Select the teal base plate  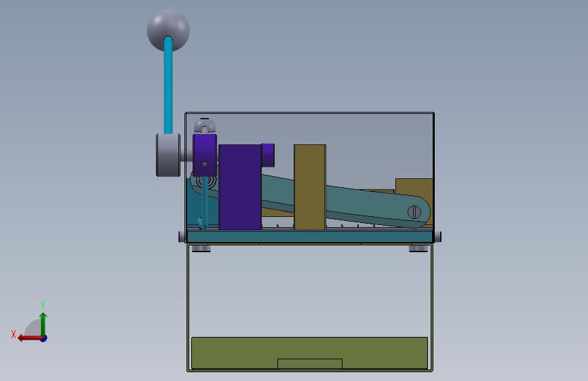310,237
